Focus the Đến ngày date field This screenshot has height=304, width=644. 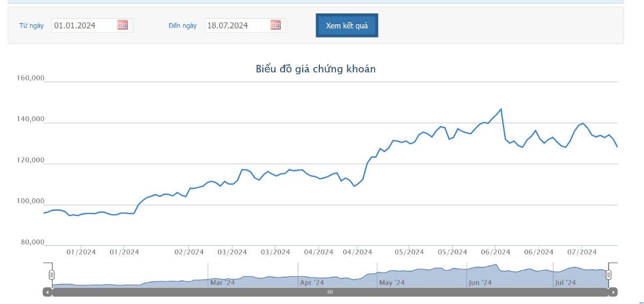pos(237,25)
